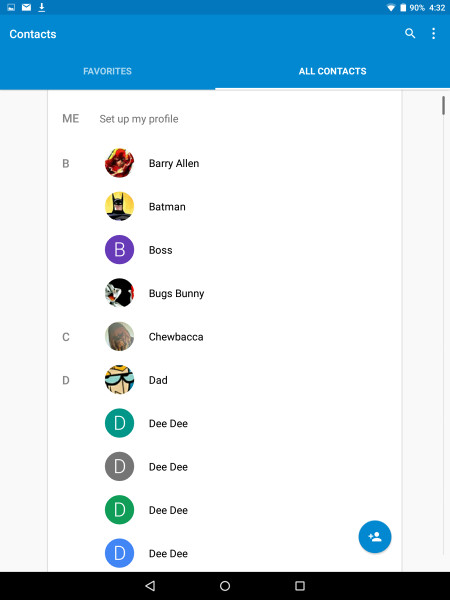Viewport: 450px width, 600px height.
Task: Tap the recent apps square icon
Action: [300, 585]
